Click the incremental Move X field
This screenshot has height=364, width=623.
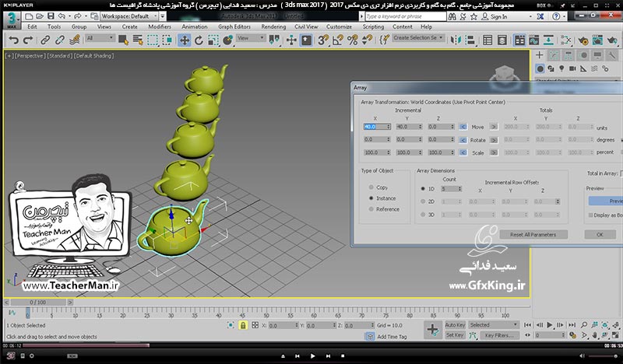click(377, 127)
